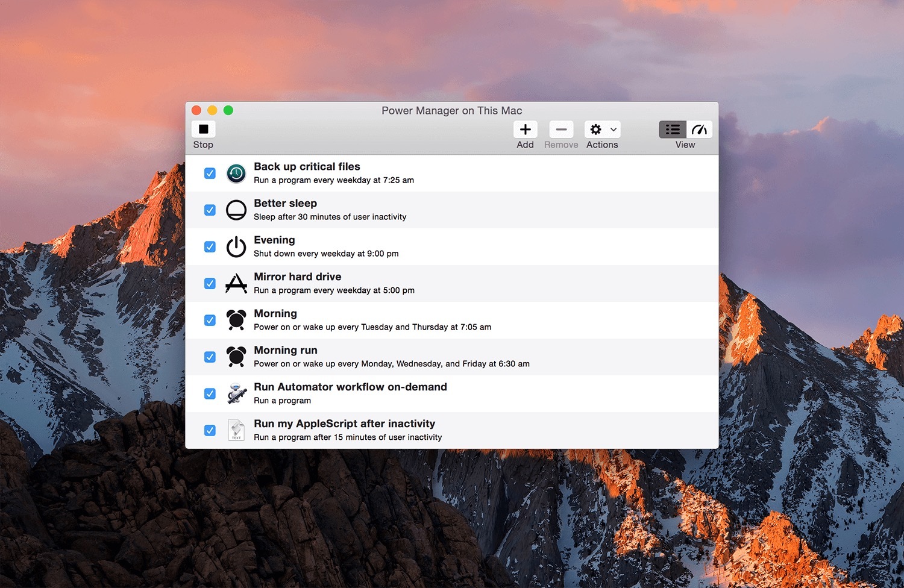Click the alarm clock icon for Morning run
Screen dimensions: 904x588
[236, 357]
